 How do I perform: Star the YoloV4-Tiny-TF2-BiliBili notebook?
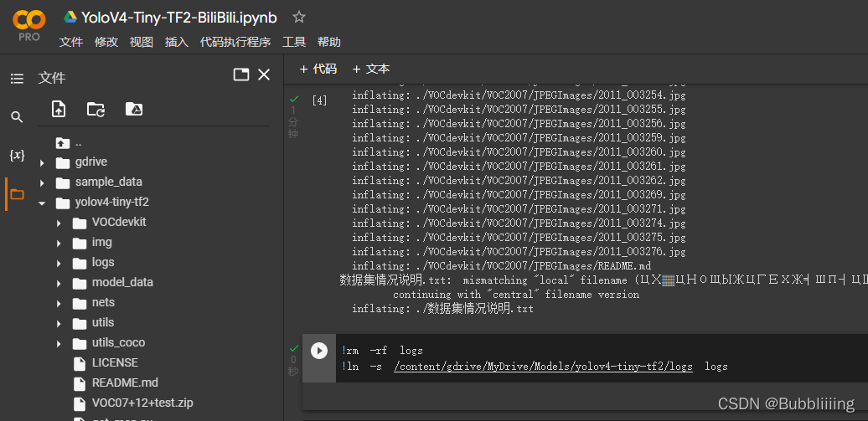coord(299,17)
